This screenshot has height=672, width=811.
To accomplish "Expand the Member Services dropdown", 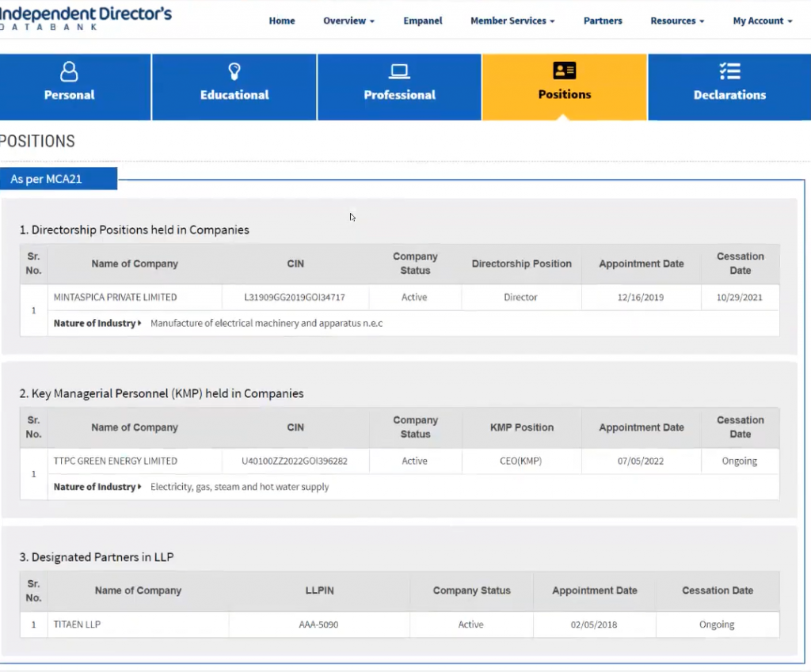I will tap(512, 21).
